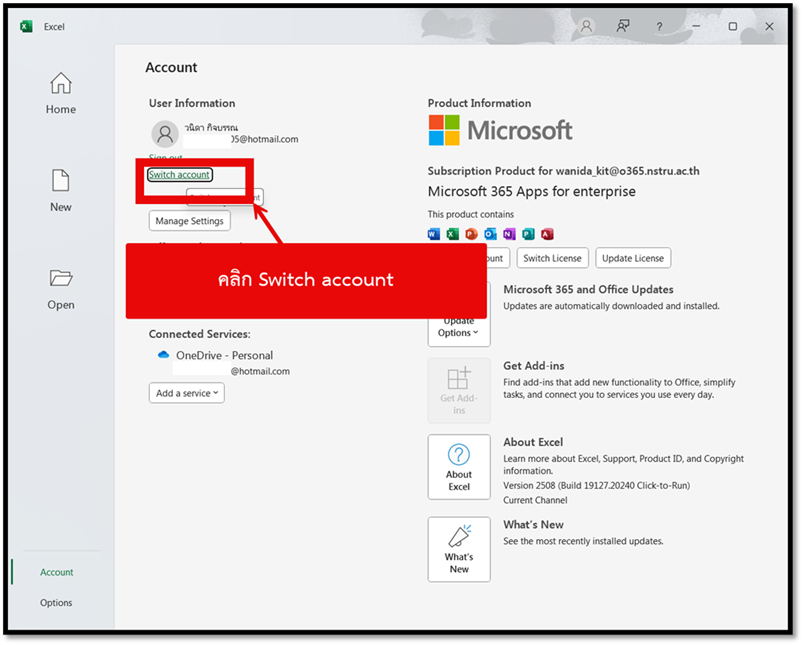The height and width of the screenshot is (645, 803).
Task: Select the Account tab in sidebar
Action: 57,572
